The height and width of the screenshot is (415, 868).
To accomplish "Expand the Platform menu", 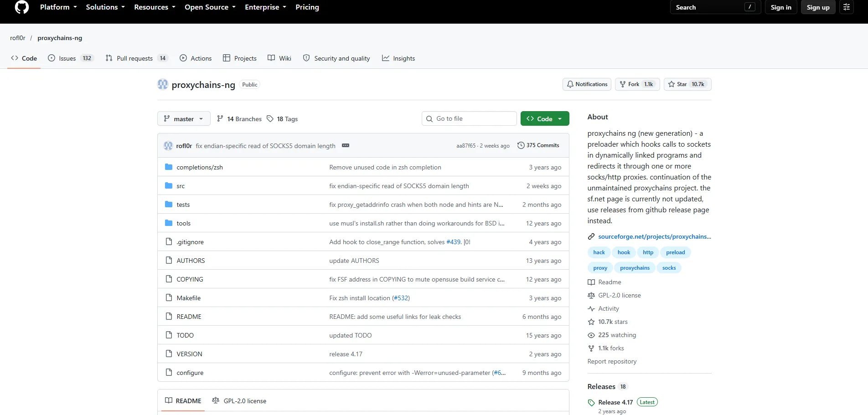I will (x=58, y=7).
